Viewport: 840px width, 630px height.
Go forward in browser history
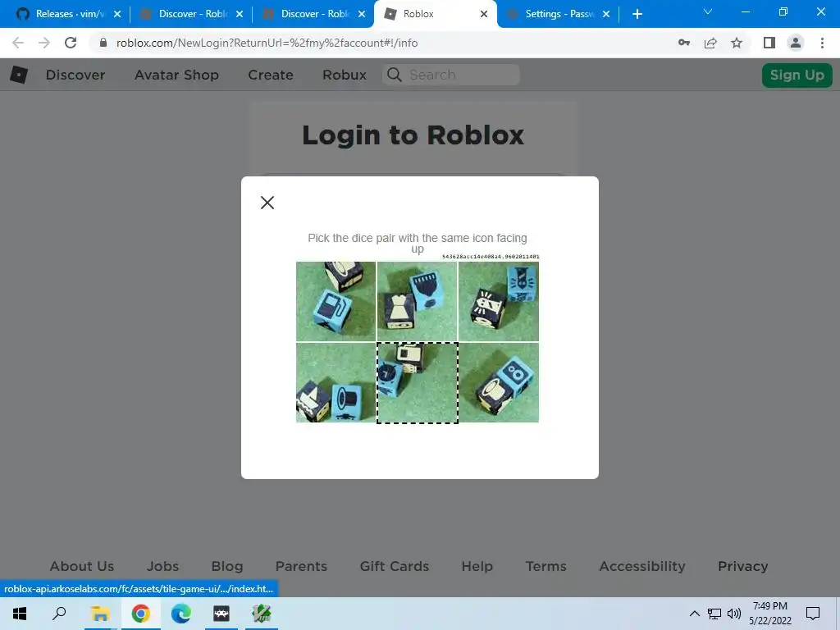(44, 43)
